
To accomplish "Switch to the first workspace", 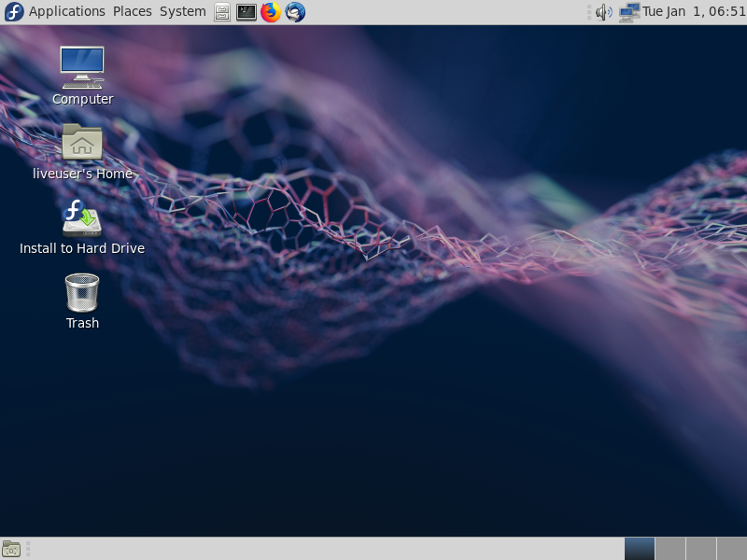I will pyautogui.click(x=640, y=549).
